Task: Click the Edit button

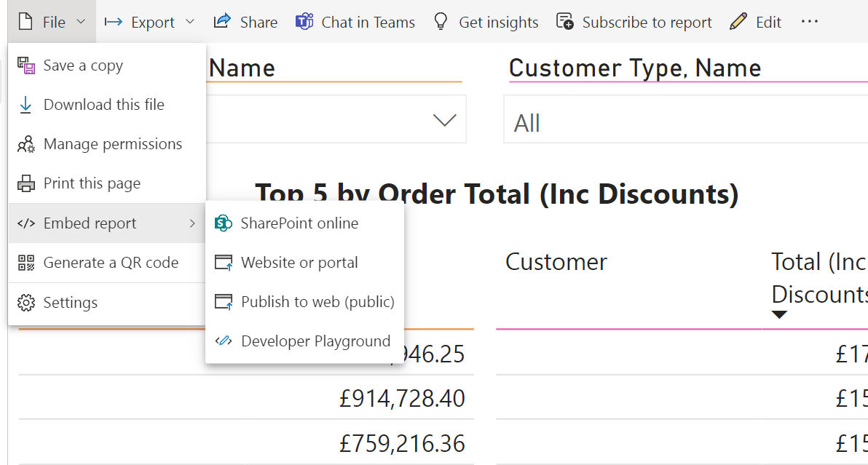Action: click(x=756, y=22)
